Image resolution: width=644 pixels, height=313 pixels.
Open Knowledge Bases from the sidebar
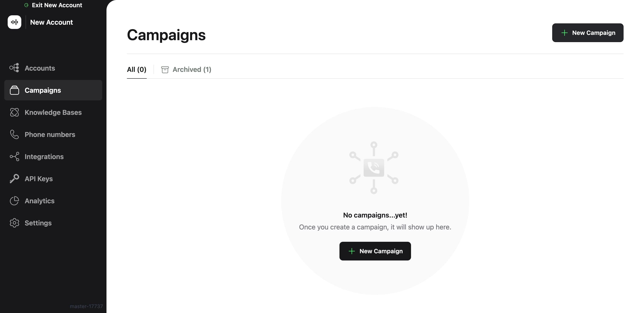pos(53,112)
